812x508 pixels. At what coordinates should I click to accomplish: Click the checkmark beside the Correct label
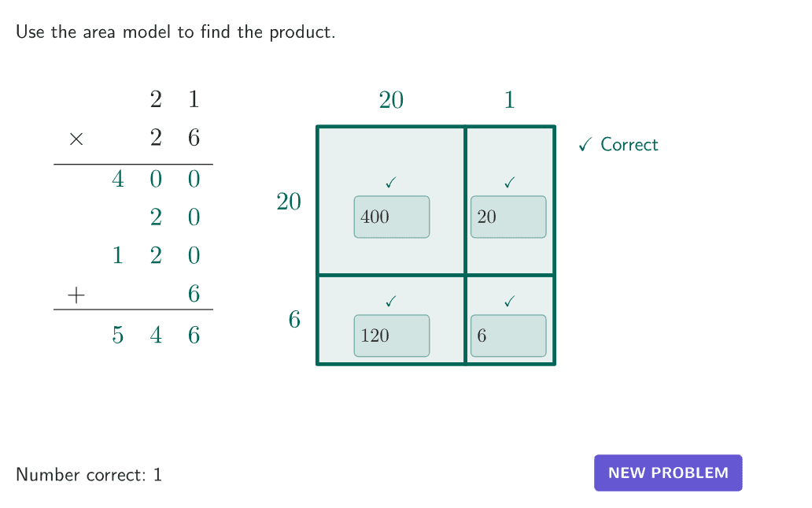[585, 145]
